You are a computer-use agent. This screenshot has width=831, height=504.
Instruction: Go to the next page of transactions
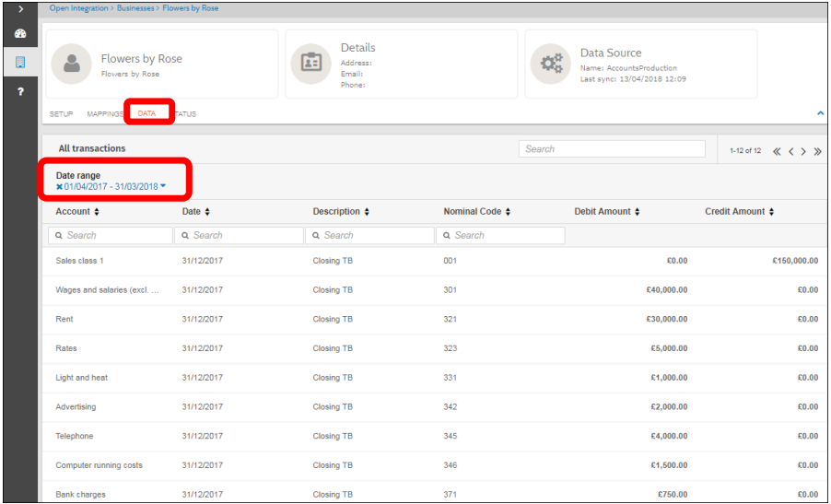[803, 152]
